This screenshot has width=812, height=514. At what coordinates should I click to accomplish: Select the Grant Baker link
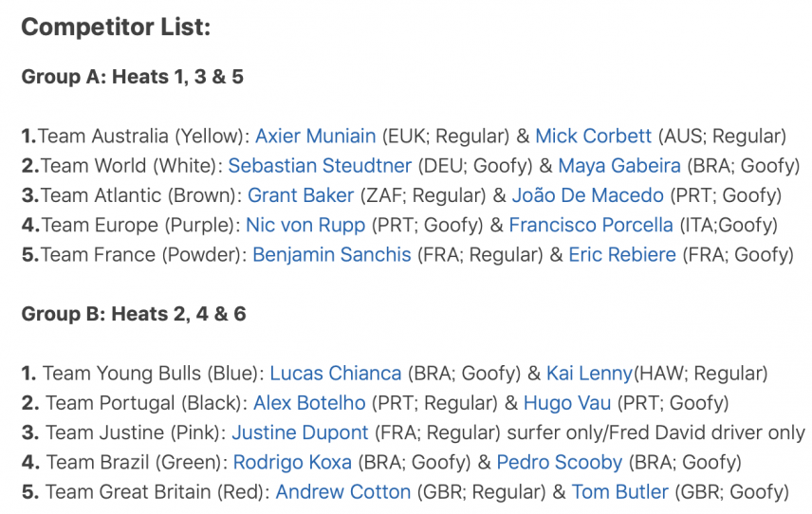click(x=301, y=195)
